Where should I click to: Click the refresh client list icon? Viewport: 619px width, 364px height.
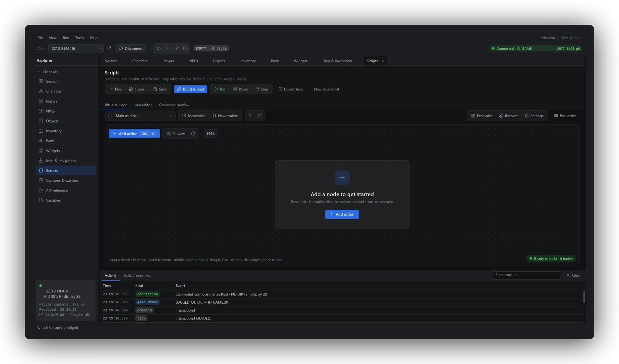click(109, 48)
